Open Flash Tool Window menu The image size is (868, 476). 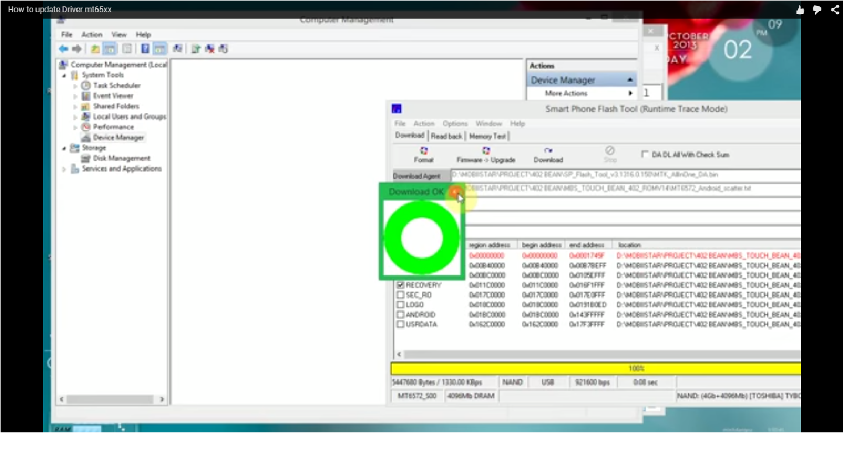pyautogui.click(x=489, y=123)
